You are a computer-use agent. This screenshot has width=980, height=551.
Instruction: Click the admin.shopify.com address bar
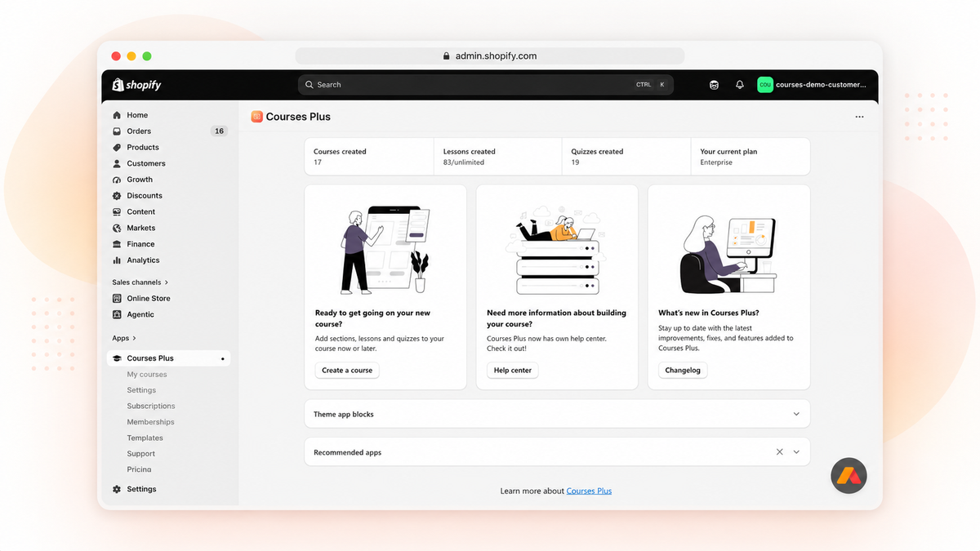click(x=490, y=56)
